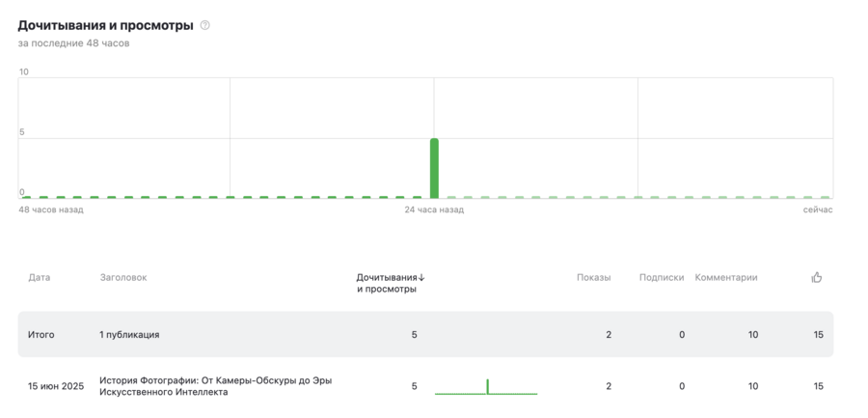Sort by the Показы column header

593,277
